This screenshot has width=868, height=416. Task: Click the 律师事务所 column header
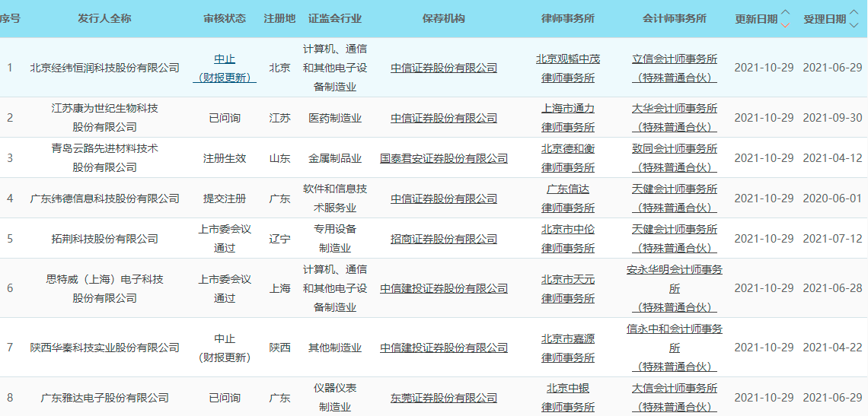(568, 18)
